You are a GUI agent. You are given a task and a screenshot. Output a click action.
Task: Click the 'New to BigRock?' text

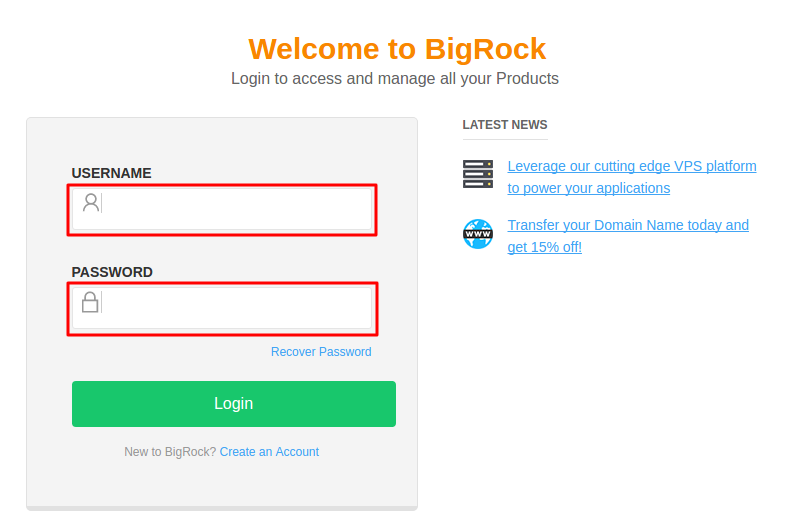[x=170, y=452]
